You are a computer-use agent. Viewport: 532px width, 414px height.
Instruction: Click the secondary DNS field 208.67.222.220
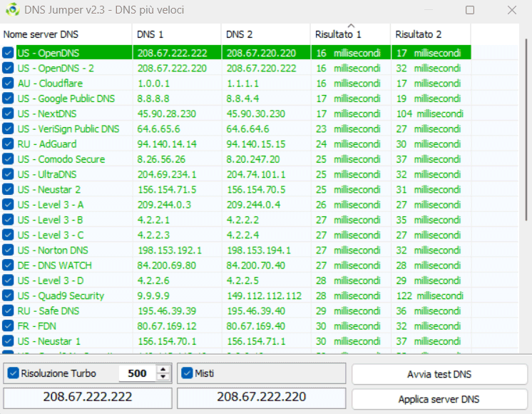coord(262,397)
